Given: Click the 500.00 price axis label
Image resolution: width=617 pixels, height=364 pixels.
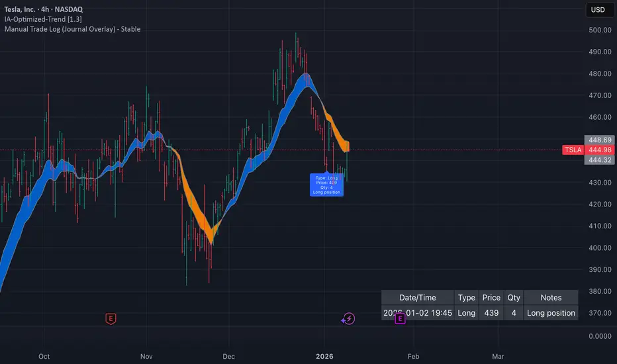Looking at the screenshot, I should point(600,30).
